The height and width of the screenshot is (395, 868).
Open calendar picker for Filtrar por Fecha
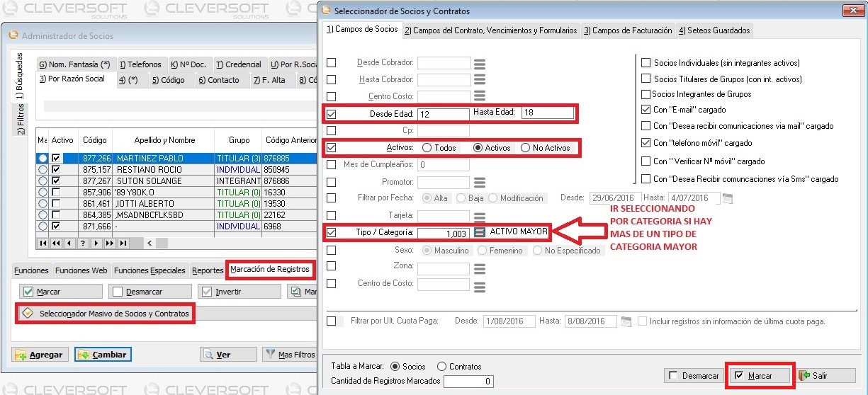pyautogui.click(x=728, y=198)
